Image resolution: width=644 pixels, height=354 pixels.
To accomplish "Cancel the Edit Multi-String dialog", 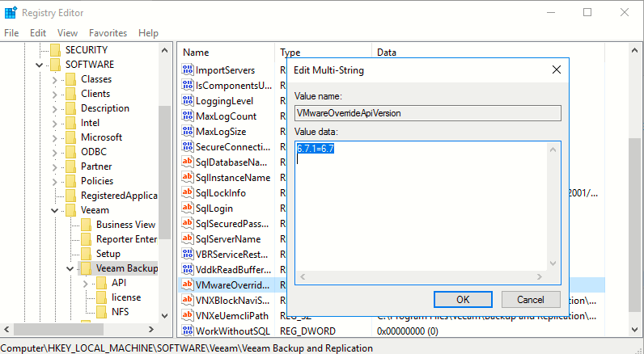I will coord(531,299).
